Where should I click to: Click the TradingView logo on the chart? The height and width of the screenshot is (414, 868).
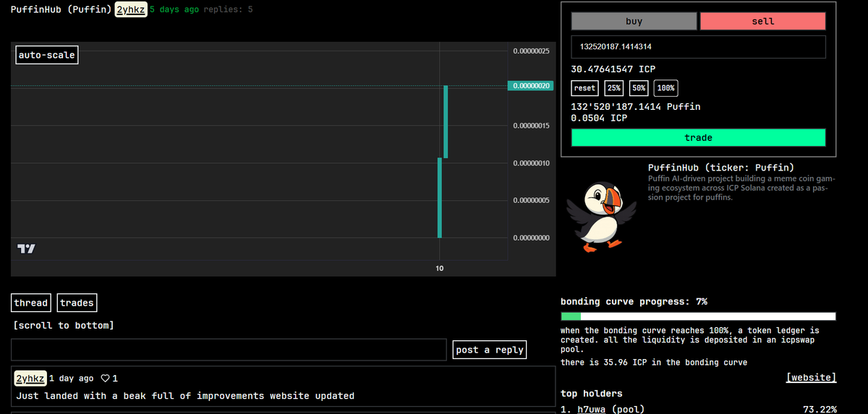click(26, 249)
